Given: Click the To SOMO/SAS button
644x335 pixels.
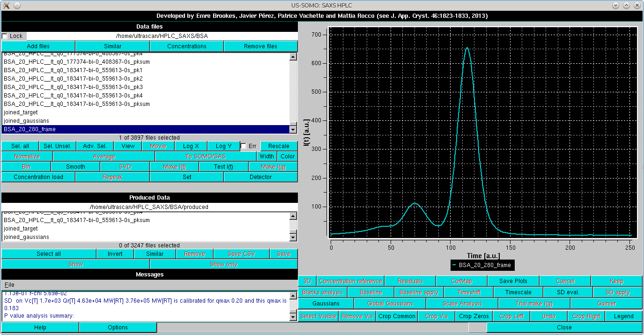Looking at the screenshot, I should (x=206, y=156).
